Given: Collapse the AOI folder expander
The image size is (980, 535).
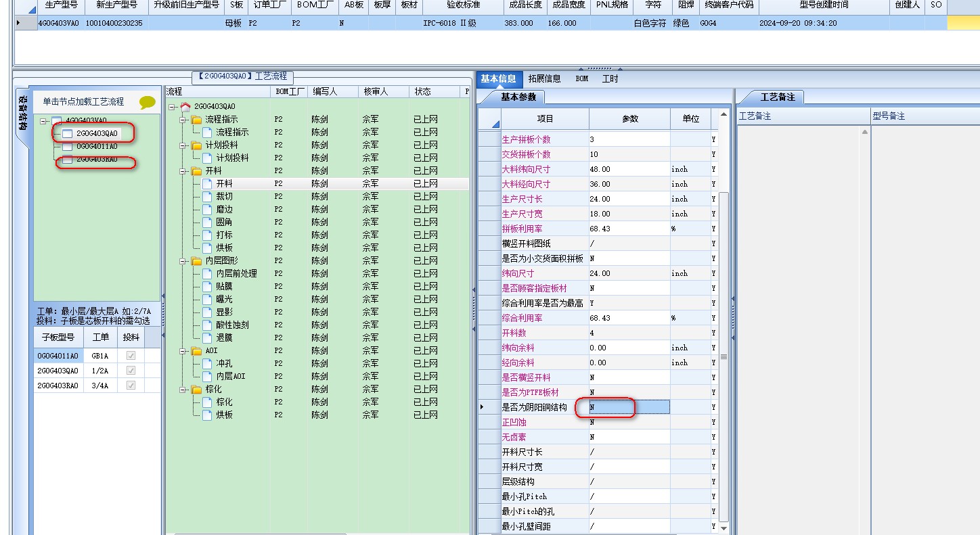Looking at the screenshot, I should pyautogui.click(x=183, y=351).
